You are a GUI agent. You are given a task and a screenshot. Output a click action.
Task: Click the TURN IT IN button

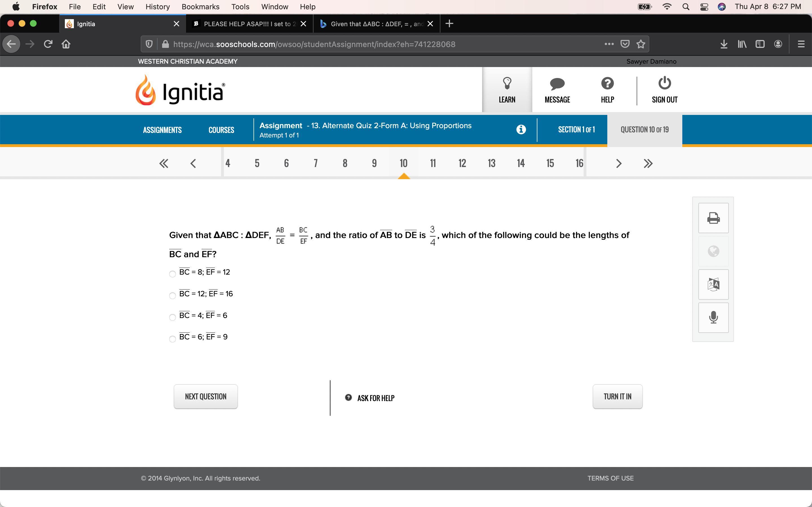(617, 396)
